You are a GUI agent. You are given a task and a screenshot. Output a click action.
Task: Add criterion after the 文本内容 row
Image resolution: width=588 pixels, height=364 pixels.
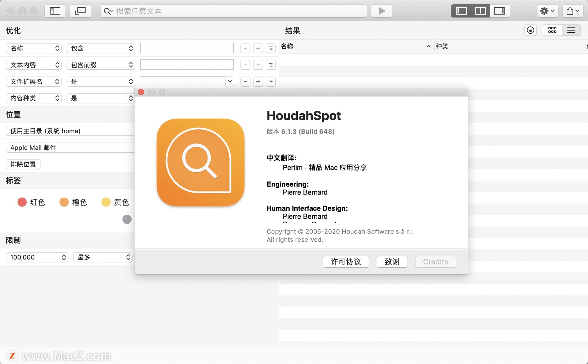click(x=258, y=65)
